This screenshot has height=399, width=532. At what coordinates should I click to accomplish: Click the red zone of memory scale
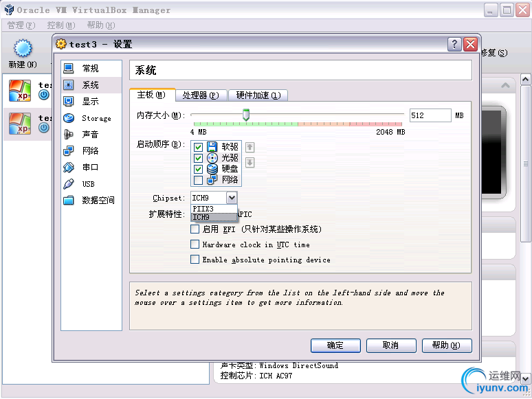tap(375, 124)
